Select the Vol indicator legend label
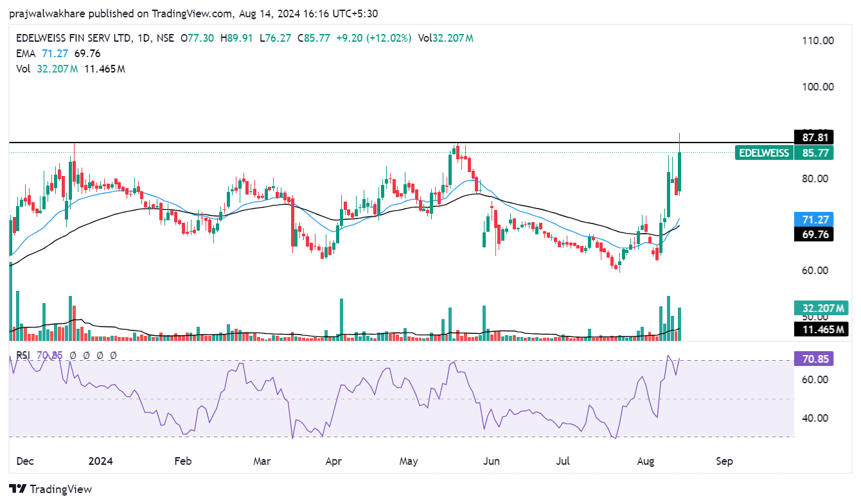Viewport: 861px width, 504px height. pyautogui.click(x=24, y=69)
